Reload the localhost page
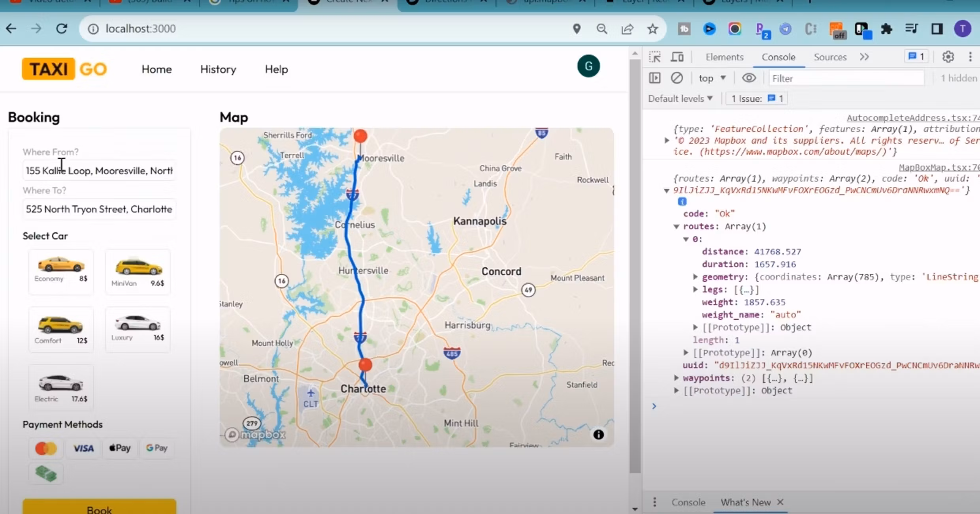This screenshot has width=980, height=514. click(62, 29)
